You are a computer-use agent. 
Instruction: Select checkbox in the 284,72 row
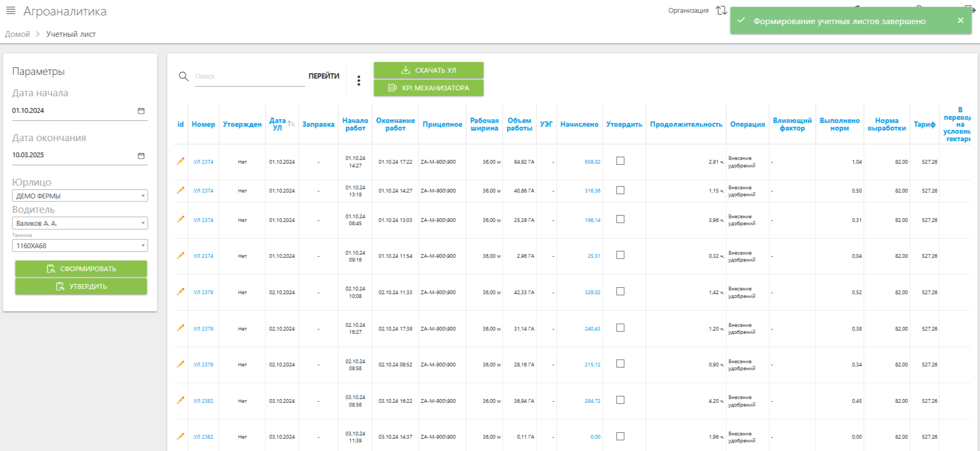coord(620,400)
